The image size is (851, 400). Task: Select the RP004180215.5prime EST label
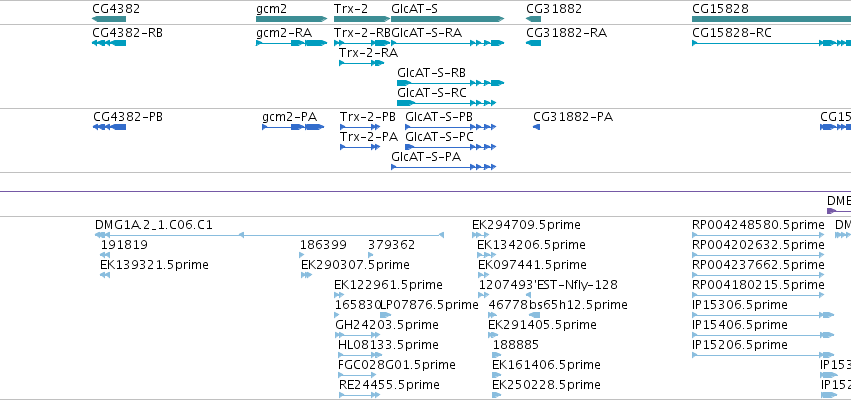(x=758, y=285)
